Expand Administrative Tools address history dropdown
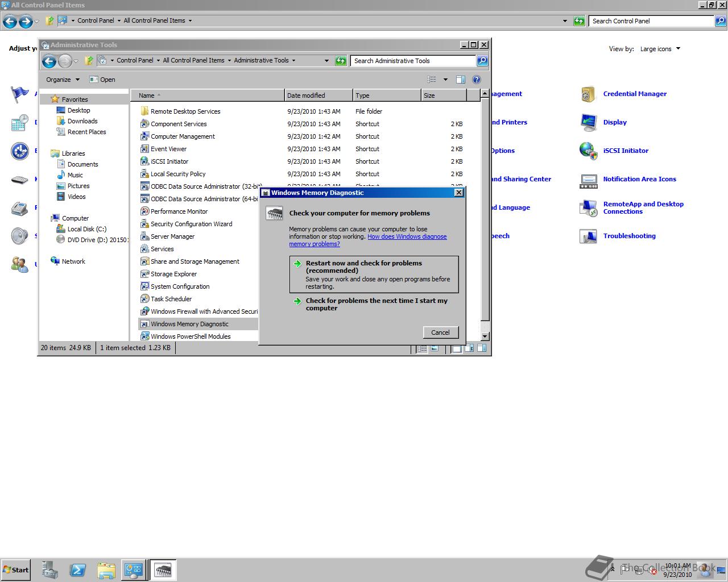The image size is (728, 582). (x=326, y=61)
